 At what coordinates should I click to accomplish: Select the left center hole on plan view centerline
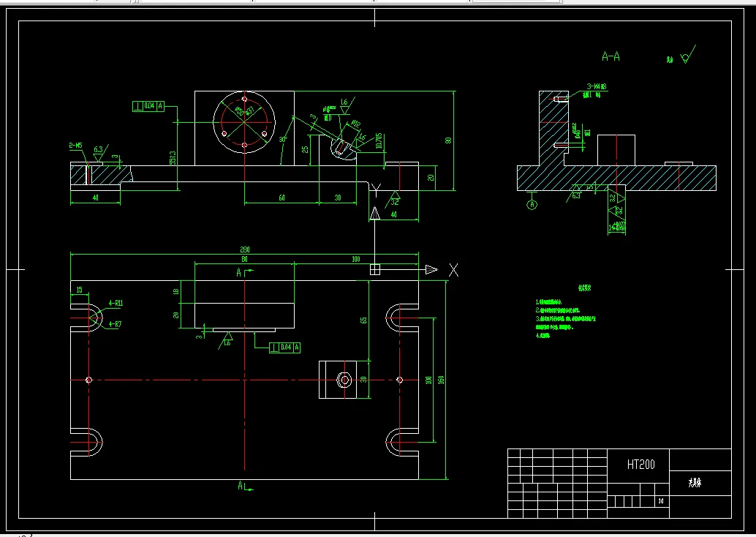(88, 380)
